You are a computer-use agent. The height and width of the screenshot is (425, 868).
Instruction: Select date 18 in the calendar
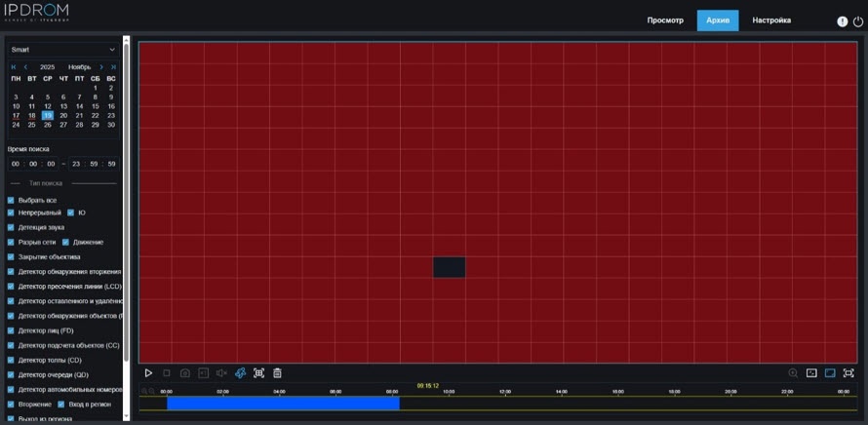[x=31, y=115]
